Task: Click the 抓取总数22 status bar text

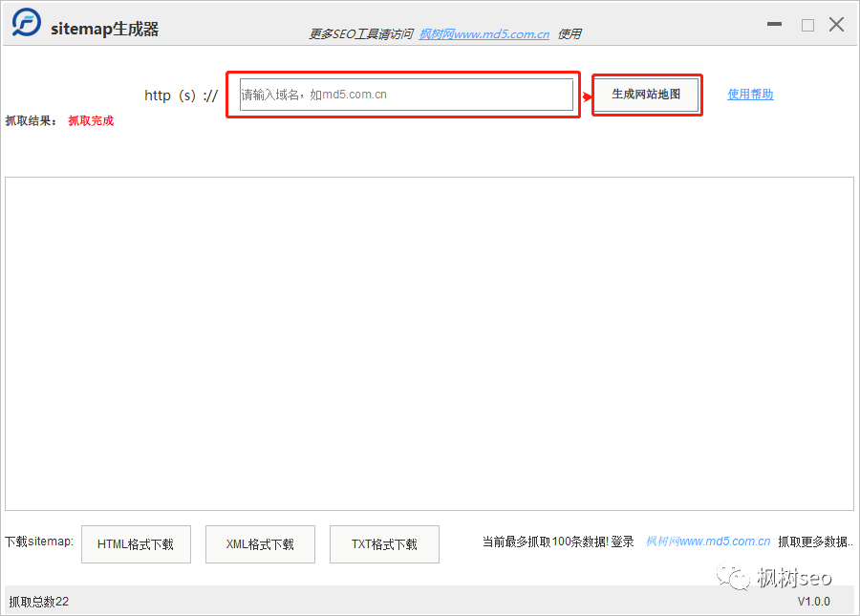Action: tap(39, 602)
